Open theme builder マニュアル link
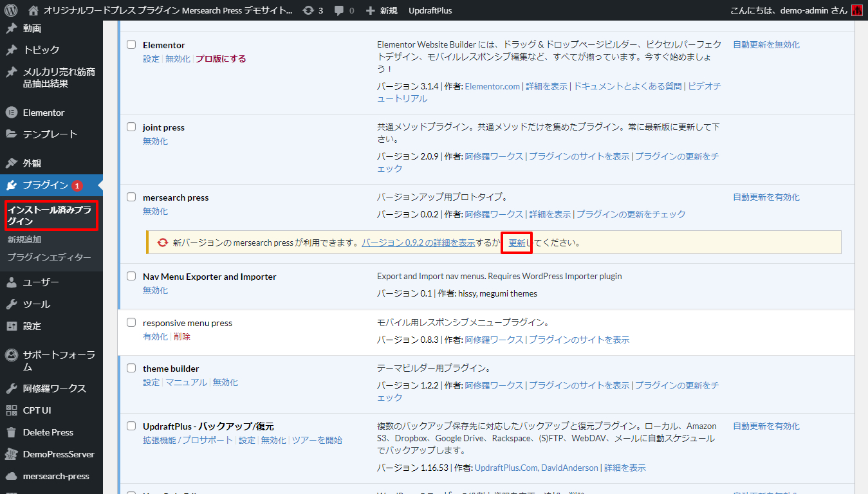The width and height of the screenshot is (868, 494). coord(187,382)
